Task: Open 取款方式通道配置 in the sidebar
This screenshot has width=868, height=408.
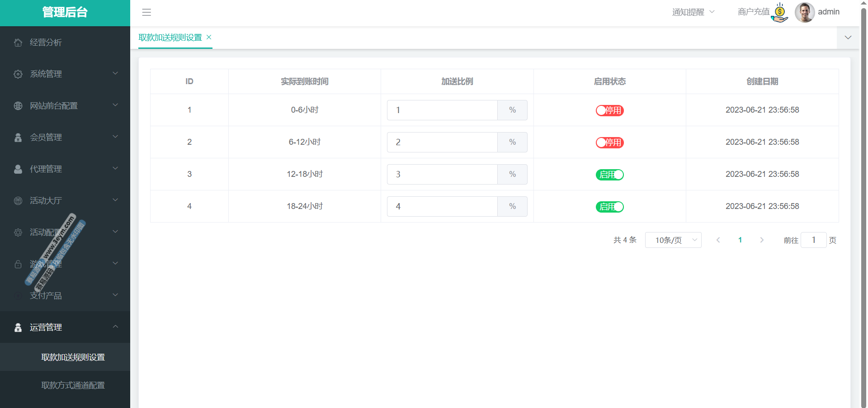Action: [73, 385]
